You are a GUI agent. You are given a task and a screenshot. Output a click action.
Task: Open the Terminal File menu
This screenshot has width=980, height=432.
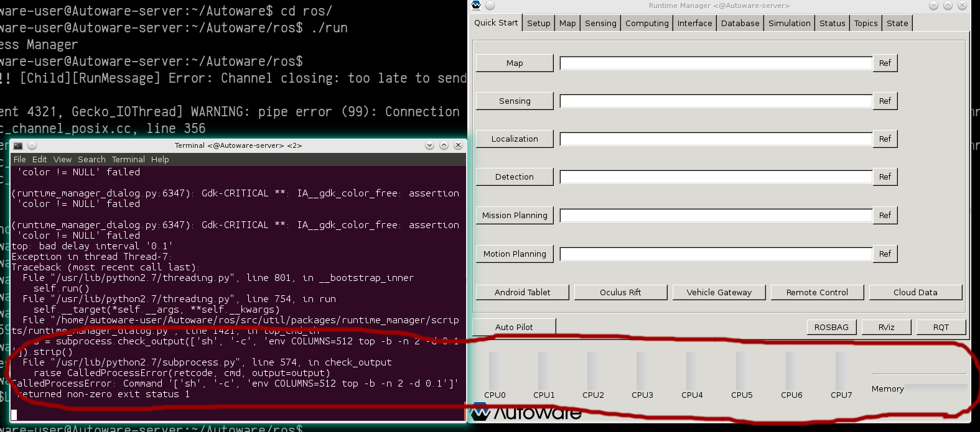click(x=20, y=160)
